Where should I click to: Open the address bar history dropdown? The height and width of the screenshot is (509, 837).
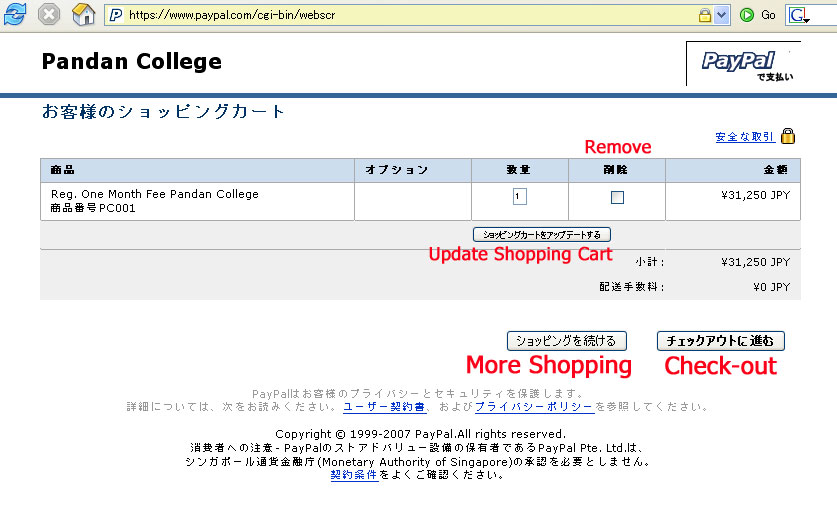point(722,15)
